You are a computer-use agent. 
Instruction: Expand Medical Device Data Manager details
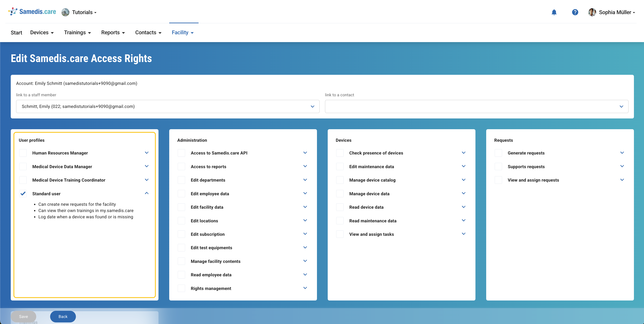point(147,166)
